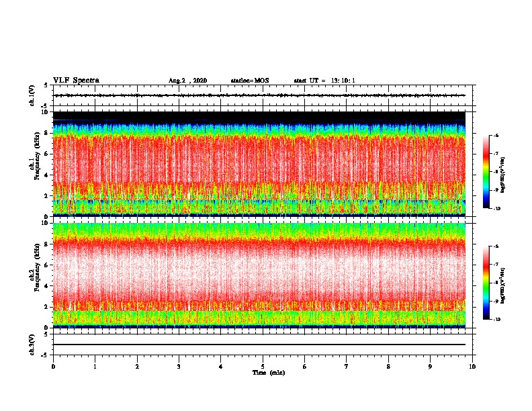Click time axis tick label "1"

95,367
